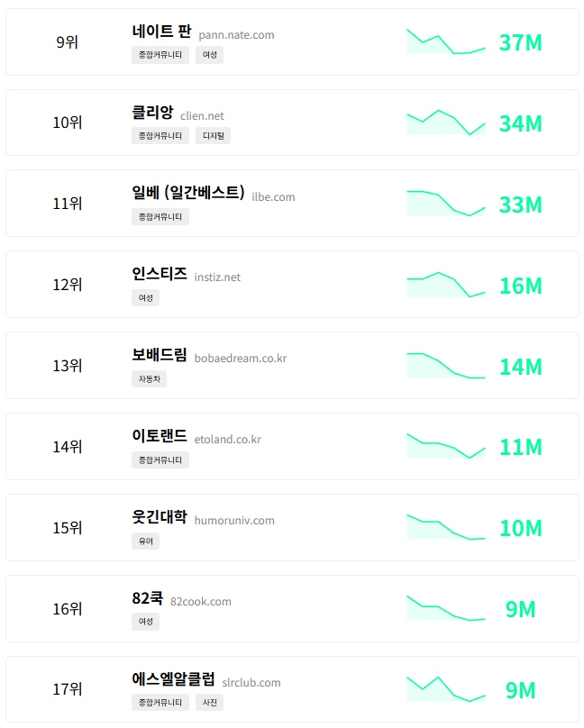The height and width of the screenshot is (728, 584).
Task: Click the pann.nate.com domain link
Action: pyautogui.click(x=236, y=35)
